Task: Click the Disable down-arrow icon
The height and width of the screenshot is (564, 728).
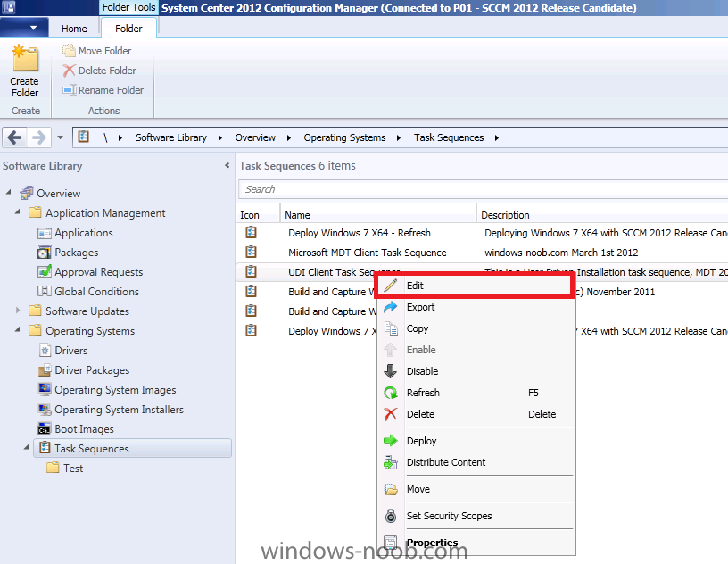Action: (x=391, y=371)
